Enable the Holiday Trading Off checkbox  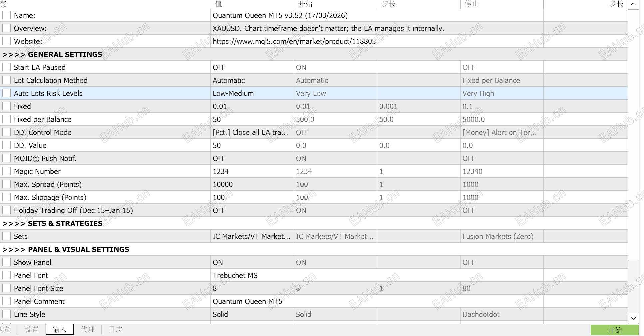pos(6,210)
